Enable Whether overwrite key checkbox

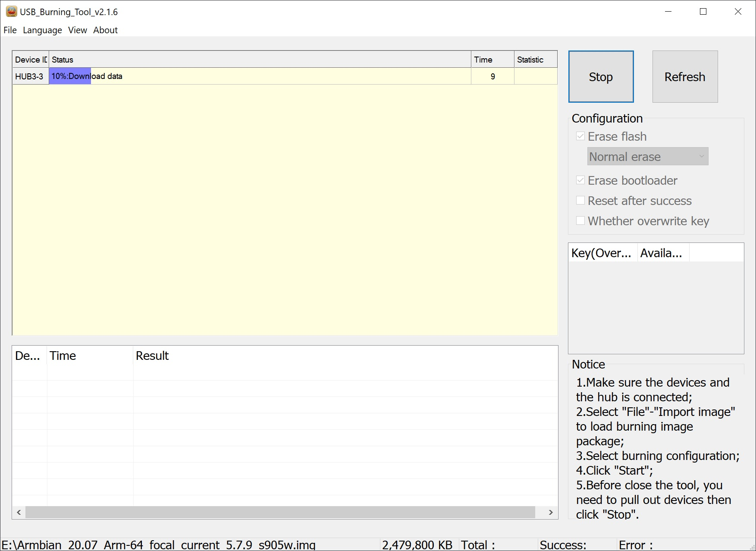tap(580, 221)
